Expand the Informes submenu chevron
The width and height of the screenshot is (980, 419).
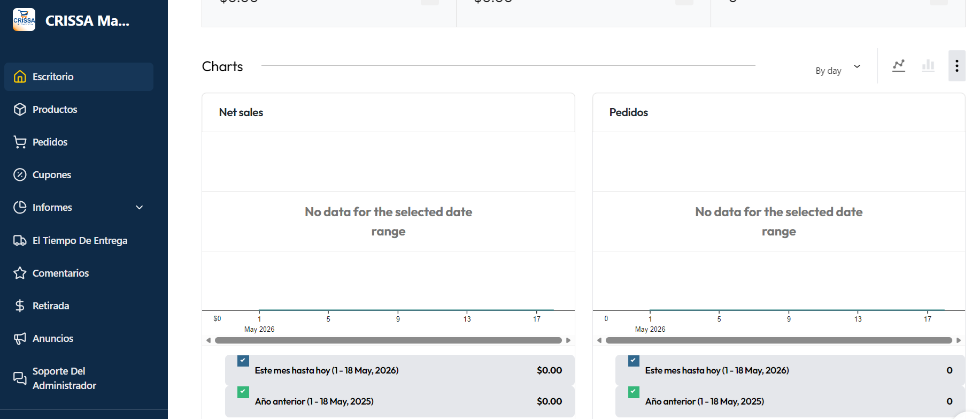pyautogui.click(x=140, y=207)
